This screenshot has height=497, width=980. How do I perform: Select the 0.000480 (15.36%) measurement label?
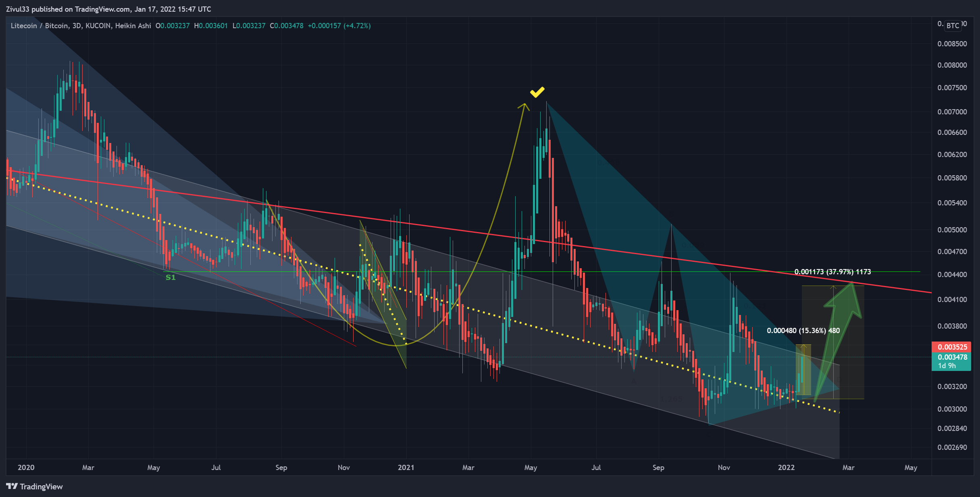tap(803, 331)
